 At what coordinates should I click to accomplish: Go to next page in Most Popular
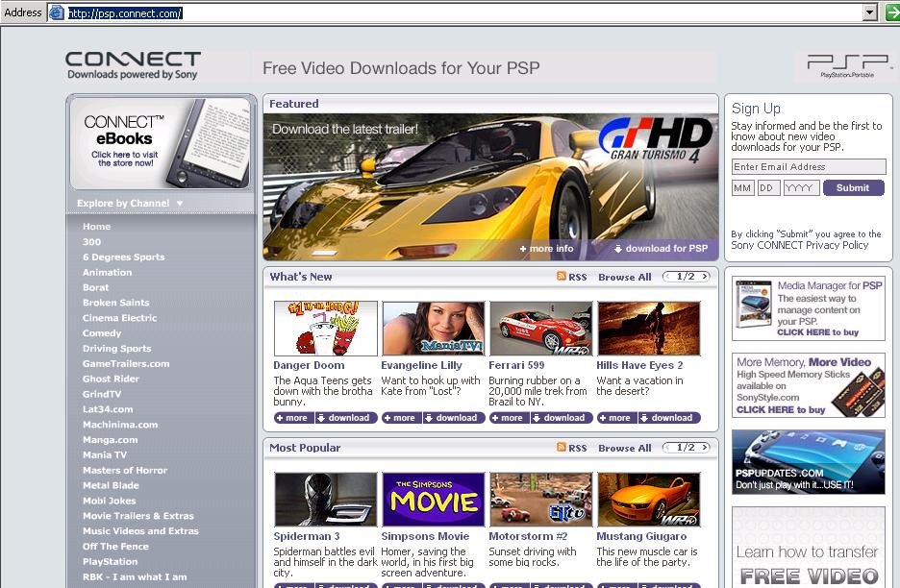[x=704, y=448]
